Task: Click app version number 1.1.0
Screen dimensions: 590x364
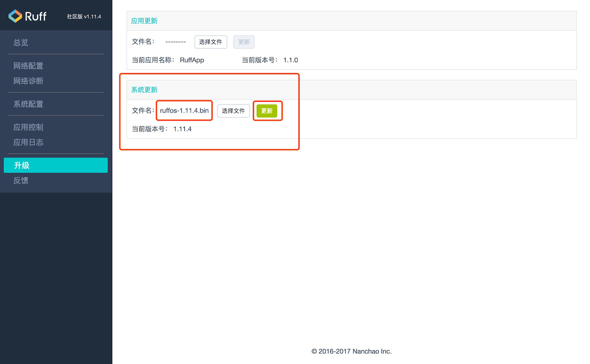Action: pos(291,60)
